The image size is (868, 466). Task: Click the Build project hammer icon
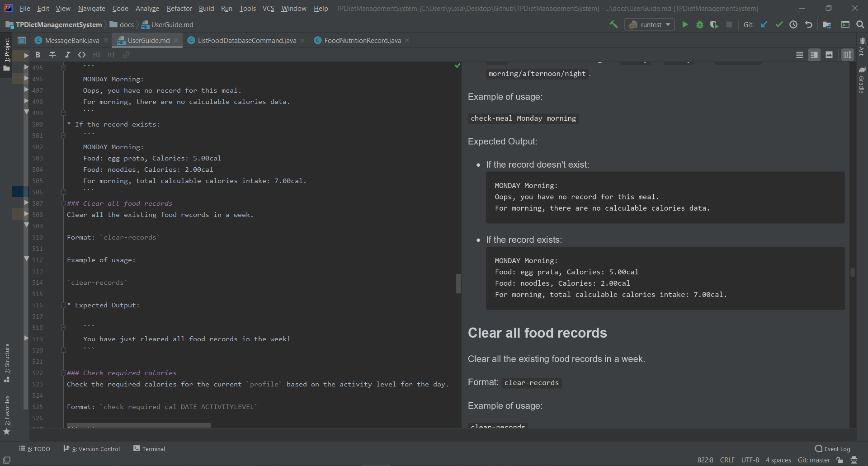click(613, 24)
